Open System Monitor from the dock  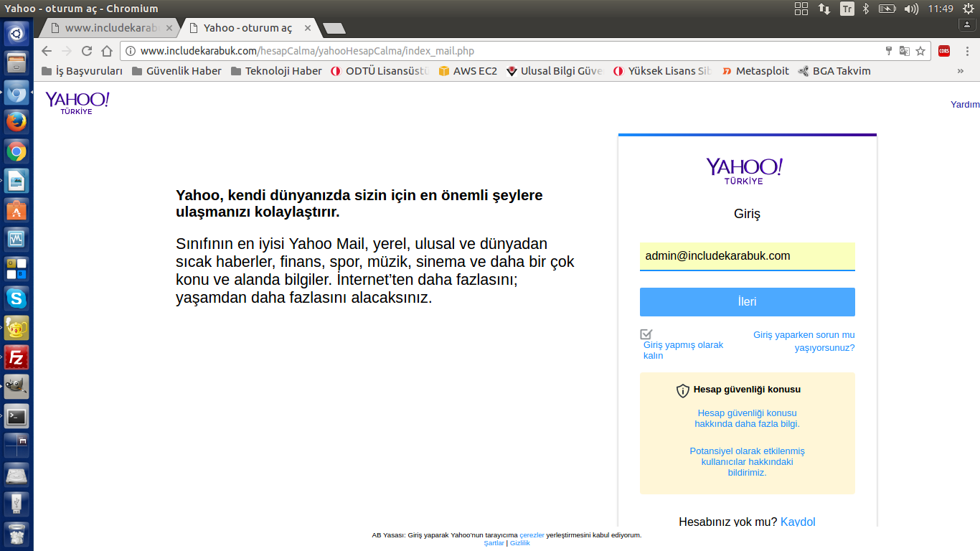(17, 239)
